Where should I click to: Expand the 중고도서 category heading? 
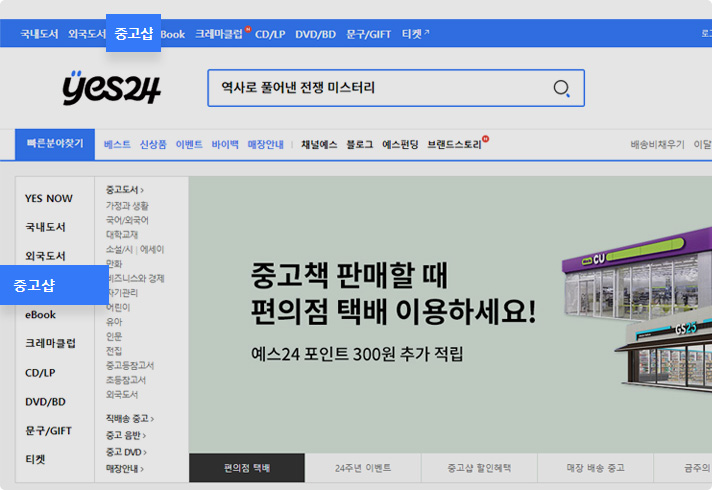[x=125, y=190]
